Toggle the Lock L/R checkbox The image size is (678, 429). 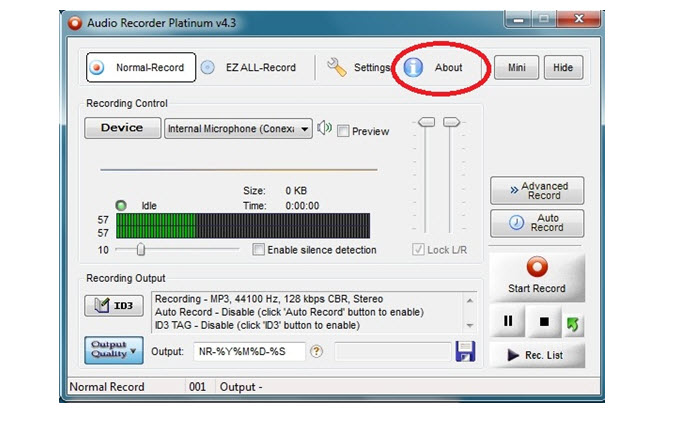pos(418,250)
